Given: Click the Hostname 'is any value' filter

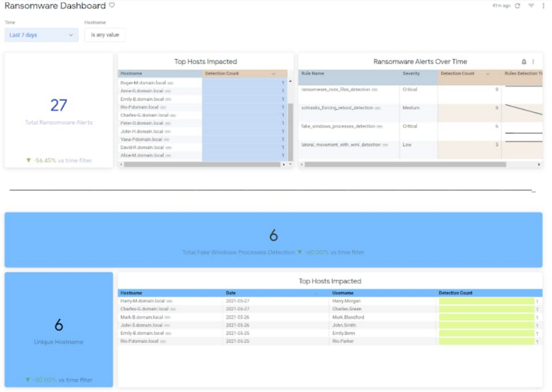Looking at the screenshot, I should click(x=105, y=35).
